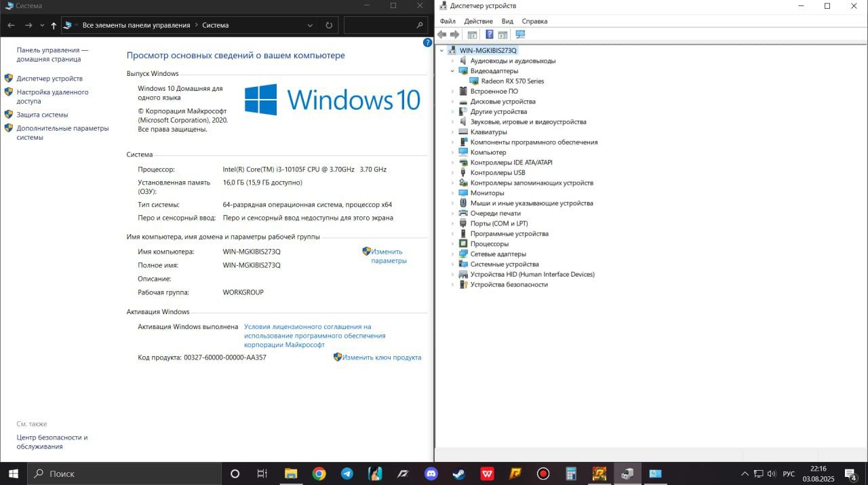Select the Radeon RX 570 Series device
The height and width of the screenshot is (485, 868).
[x=513, y=81]
